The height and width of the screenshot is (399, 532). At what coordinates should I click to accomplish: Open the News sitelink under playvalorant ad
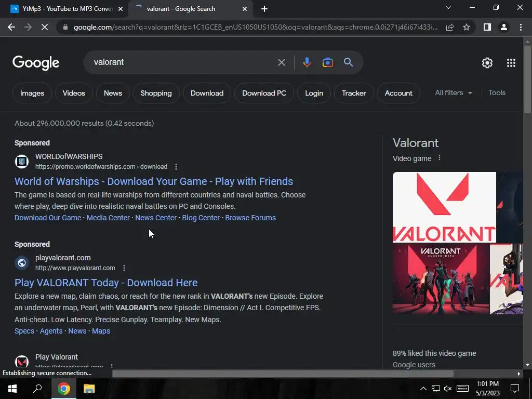(x=77, y=331)
